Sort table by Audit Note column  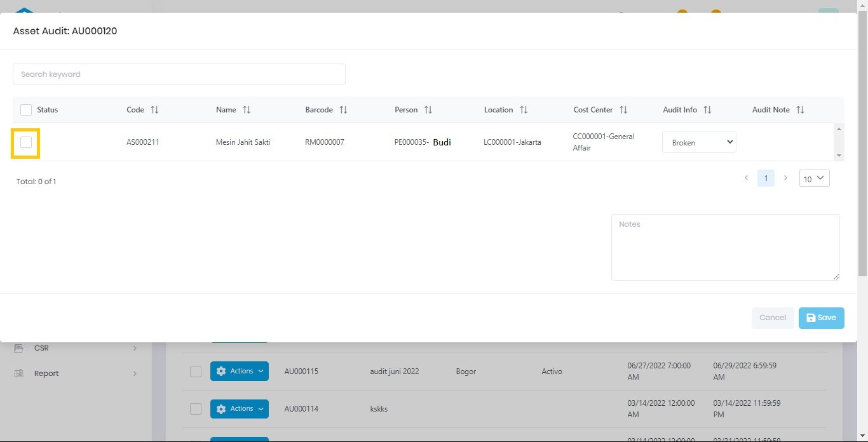pyautogui.click(x=800, y=110)
